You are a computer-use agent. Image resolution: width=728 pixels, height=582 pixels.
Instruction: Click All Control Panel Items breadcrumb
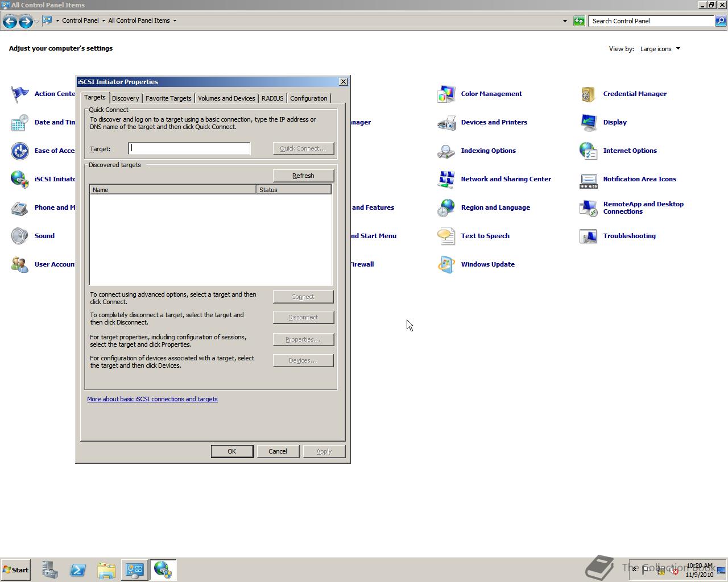tap(139, 20)
